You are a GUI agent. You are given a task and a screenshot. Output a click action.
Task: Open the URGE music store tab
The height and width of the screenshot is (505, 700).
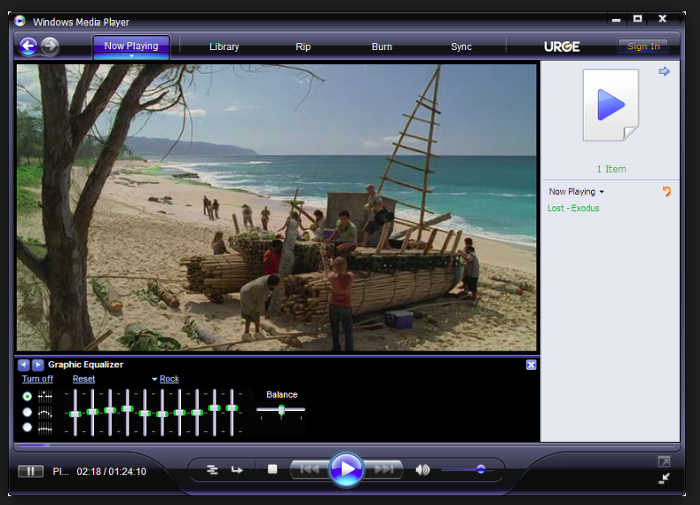(562, 46)
